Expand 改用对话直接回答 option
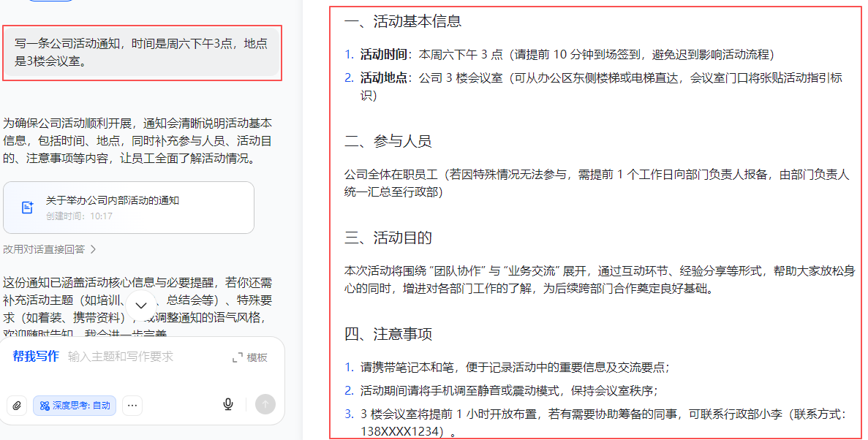This screenshot has height=440, width=868. (x=49, y=249)
